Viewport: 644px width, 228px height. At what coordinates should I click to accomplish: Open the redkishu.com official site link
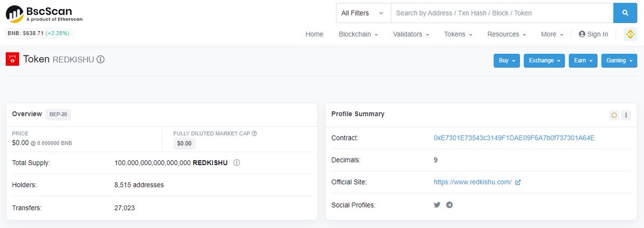click(x=473, y=182)
